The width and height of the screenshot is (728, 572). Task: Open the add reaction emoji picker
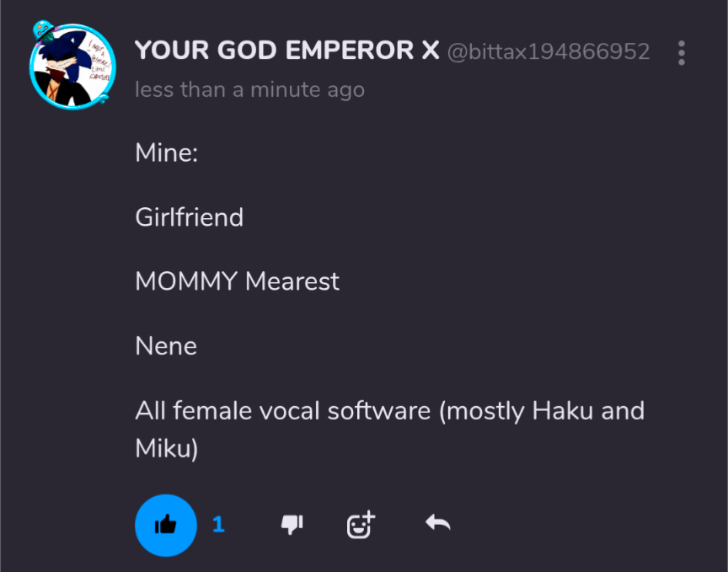click(x=361, y=525)
